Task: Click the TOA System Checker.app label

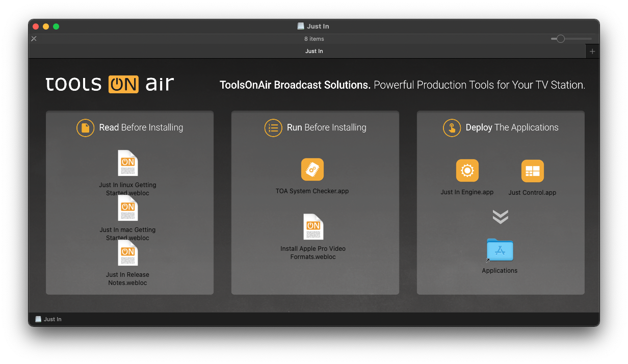Action: click(312, 191)
